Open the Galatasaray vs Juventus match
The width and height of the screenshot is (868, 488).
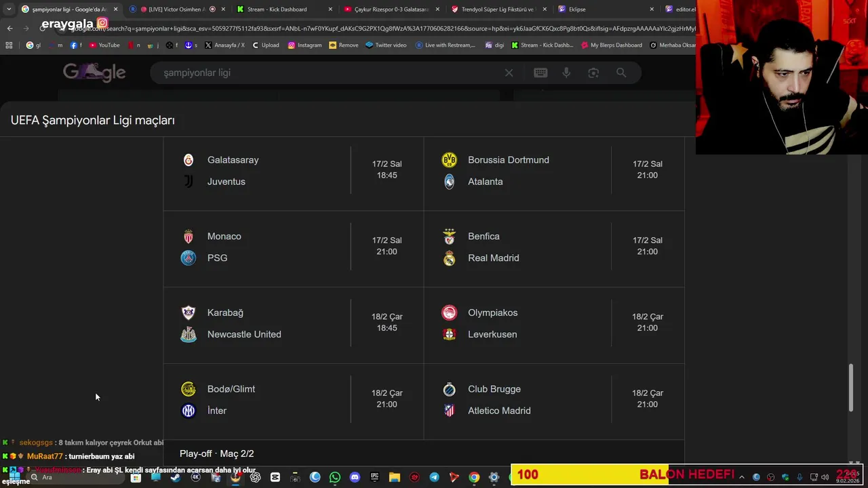(294, 171)
